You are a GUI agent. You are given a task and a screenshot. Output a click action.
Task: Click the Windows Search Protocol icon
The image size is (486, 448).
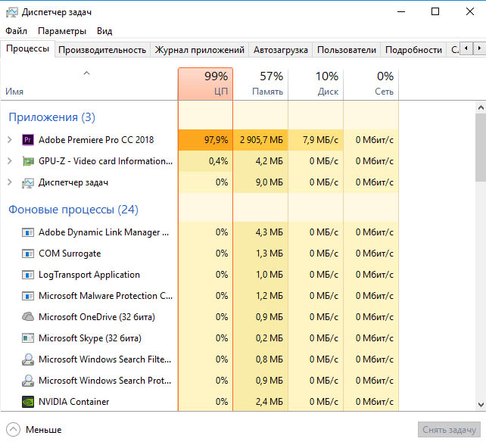28,381
